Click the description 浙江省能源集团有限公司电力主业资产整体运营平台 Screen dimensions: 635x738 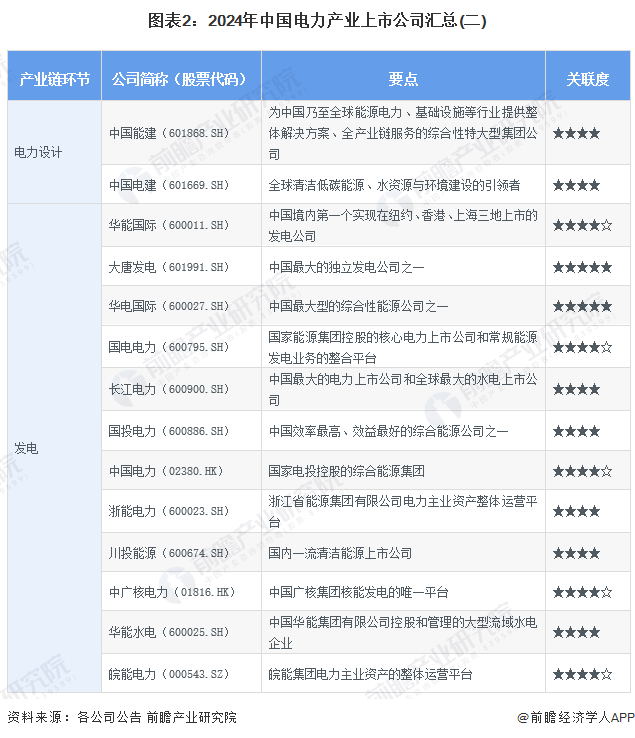(x=403, y=511)
